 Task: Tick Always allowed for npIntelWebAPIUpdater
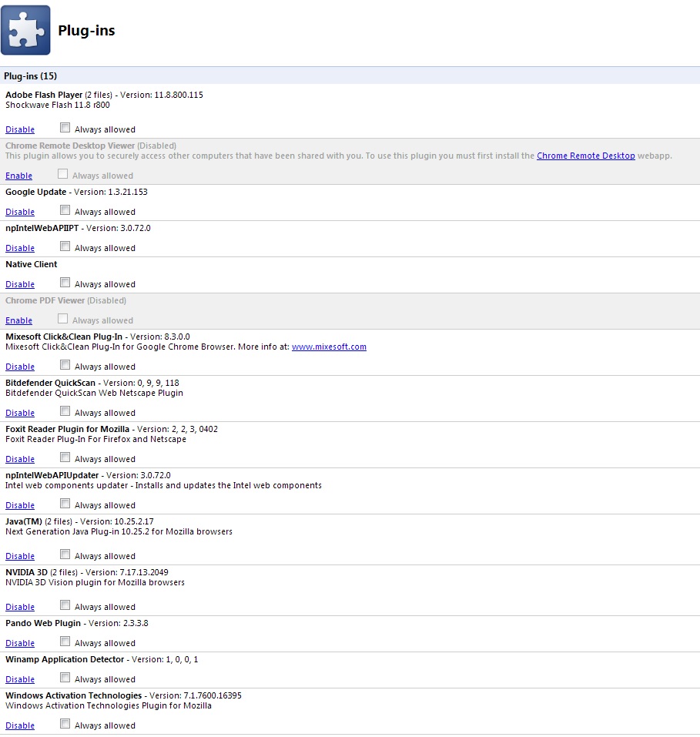pos(65,503)
